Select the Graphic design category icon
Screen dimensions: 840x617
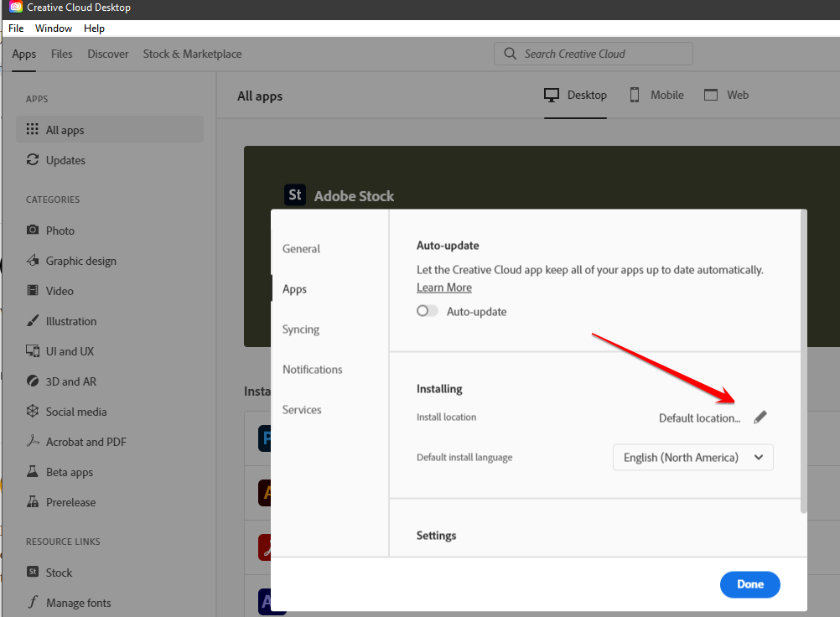(31, 261)
